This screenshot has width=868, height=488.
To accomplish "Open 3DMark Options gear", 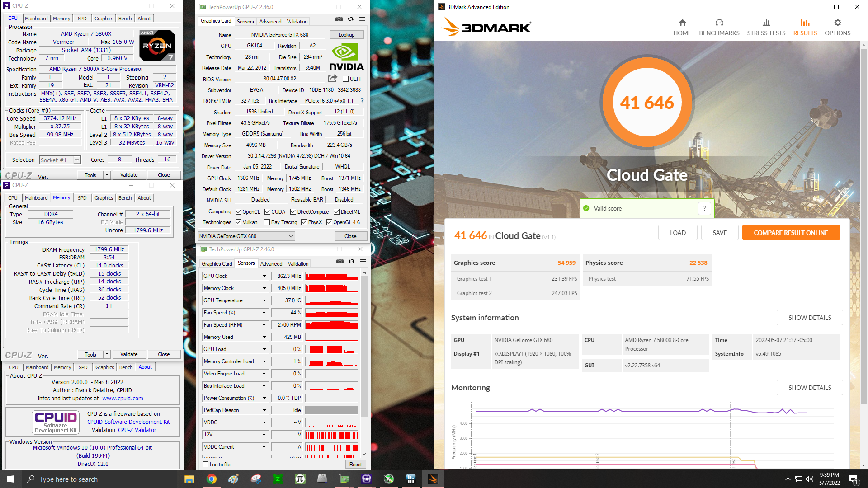I will pyautogui.click(x=837, y=28).
